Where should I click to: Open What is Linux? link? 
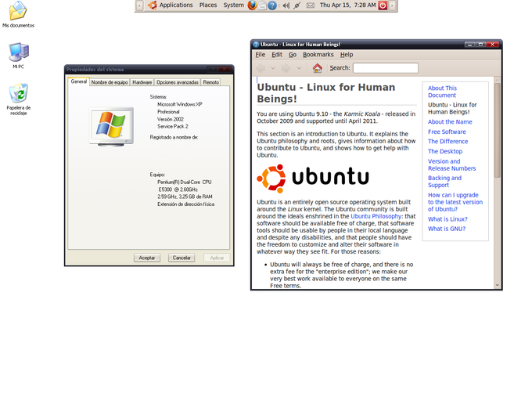tap(448, 219)
